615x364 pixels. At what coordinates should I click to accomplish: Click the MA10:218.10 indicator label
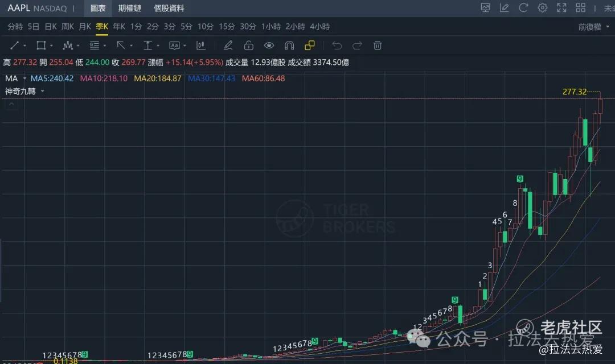(104, 78)
